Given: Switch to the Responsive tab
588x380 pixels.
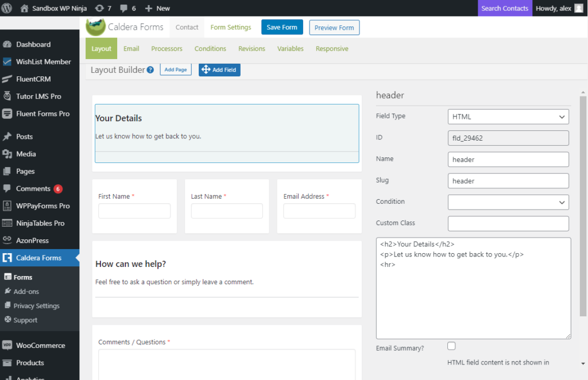Looking at the screenshot, I should (x=332, y=49).
